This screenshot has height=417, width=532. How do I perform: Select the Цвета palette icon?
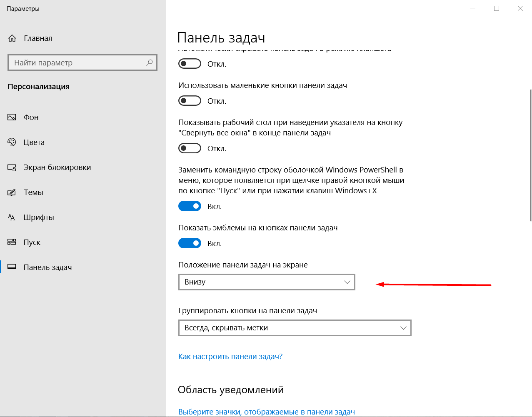point(12,142)
